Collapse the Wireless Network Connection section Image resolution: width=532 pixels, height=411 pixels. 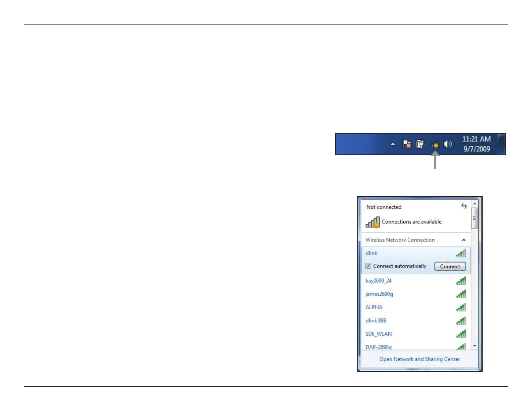463,240
